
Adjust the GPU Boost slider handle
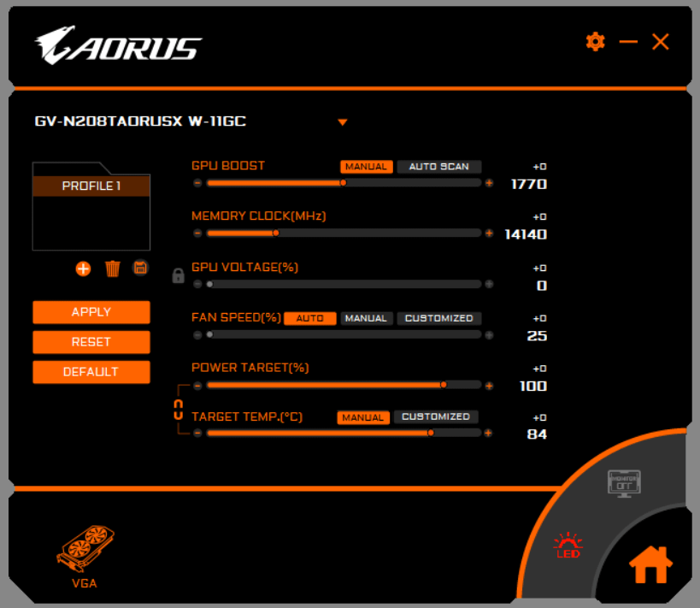343,183
